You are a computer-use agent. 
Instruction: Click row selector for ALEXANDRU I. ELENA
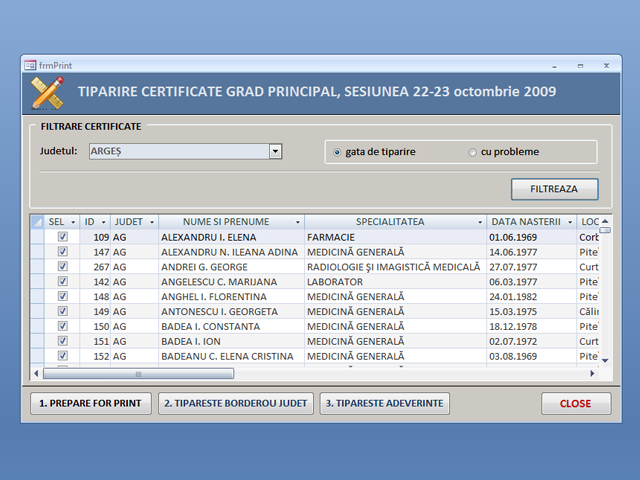[x=37, y=237]
